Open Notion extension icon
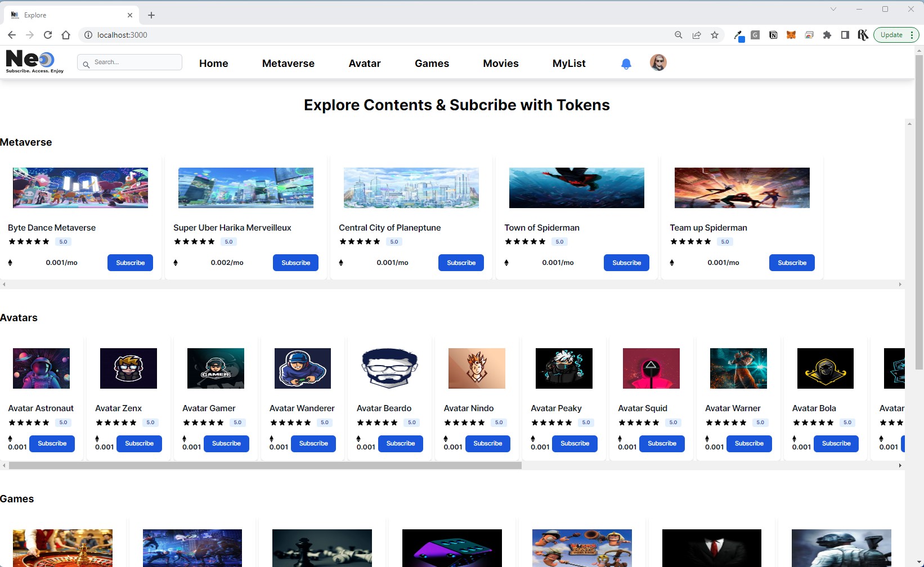 click(x=773, y=35)
